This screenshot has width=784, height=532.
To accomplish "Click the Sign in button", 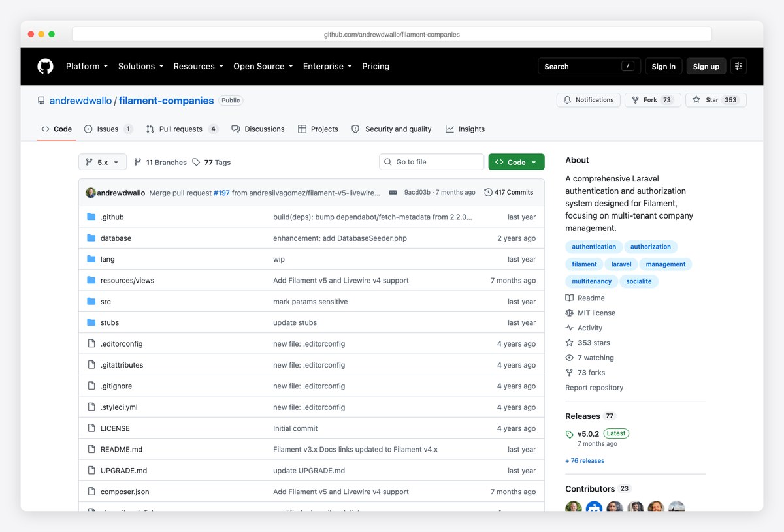I will pos(664,66).
